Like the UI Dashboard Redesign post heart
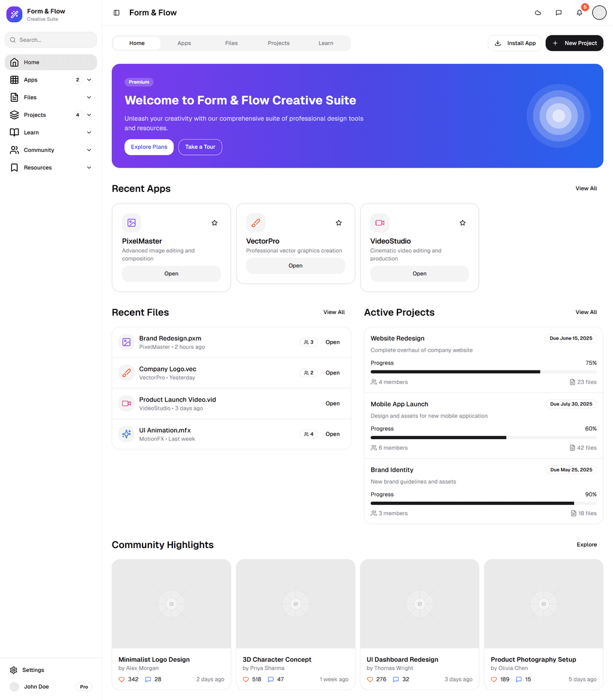Viewport: 613px width, 700px height. click(x=370, y=680)
